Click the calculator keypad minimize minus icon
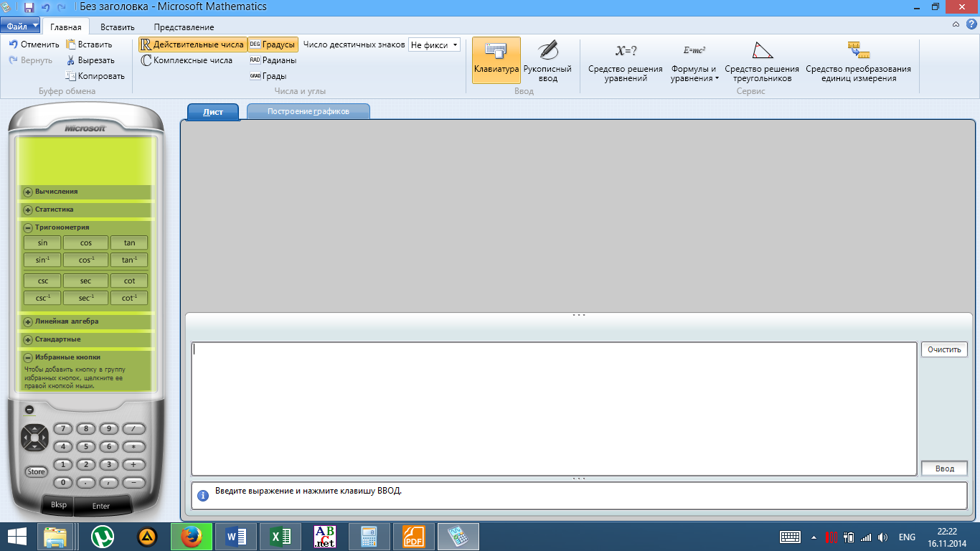This screenshot has height=551, width=980. tap(29, 410)
